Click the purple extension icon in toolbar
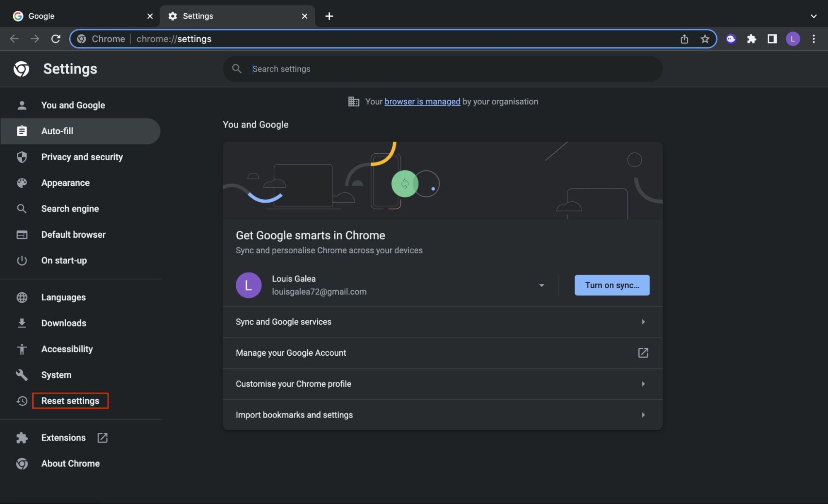Image resolution: width=828 pixels, height=504 pixels. coord(731,39)
